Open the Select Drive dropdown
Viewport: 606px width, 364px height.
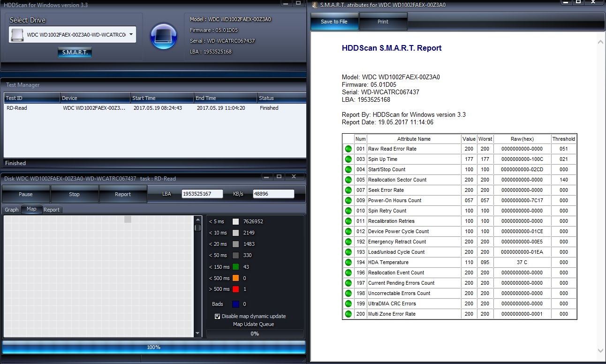click(x=131, y=34)
